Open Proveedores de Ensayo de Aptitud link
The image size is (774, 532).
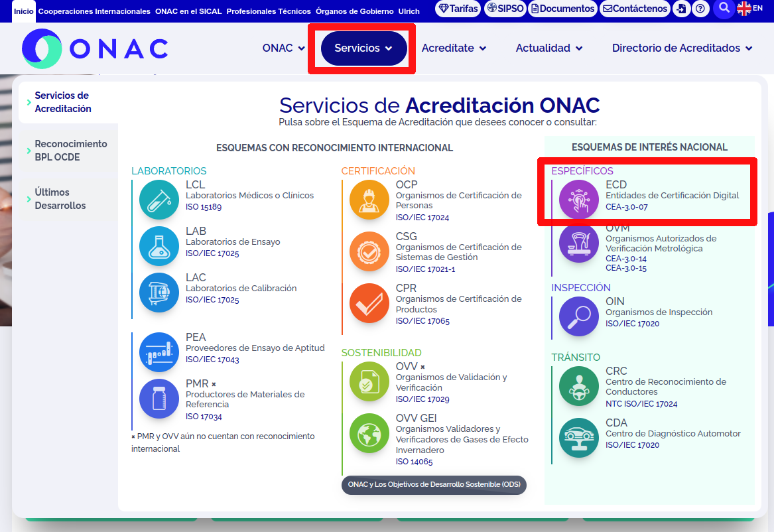pyautogui.click(x=255, y=348)
